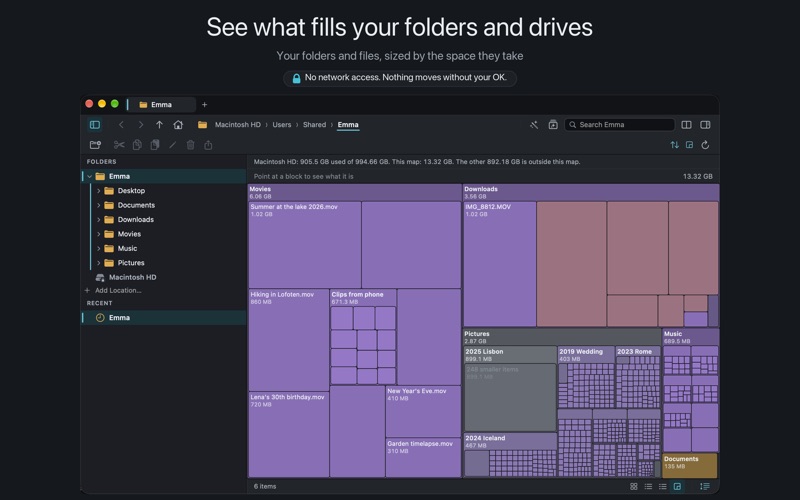This screenshot has width=800, height=500.
Task: Click Shared in the breadcrumb
Action: tap(314, 125)
